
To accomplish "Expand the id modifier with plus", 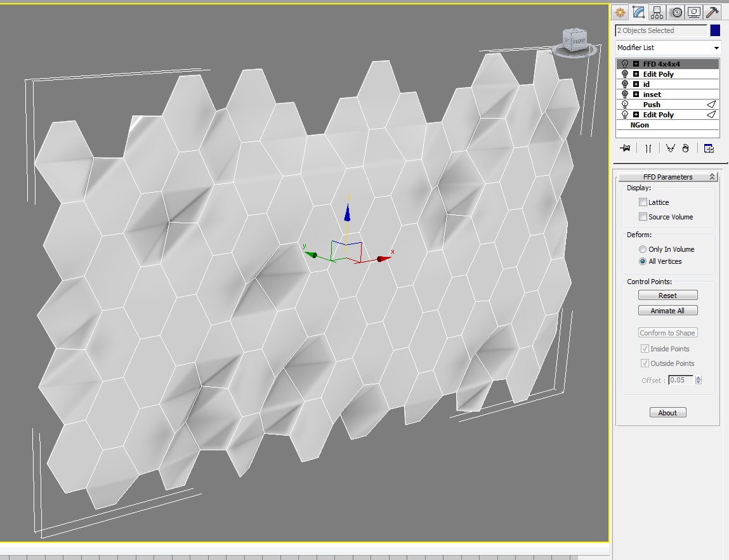I will click(x=636, y=84).
